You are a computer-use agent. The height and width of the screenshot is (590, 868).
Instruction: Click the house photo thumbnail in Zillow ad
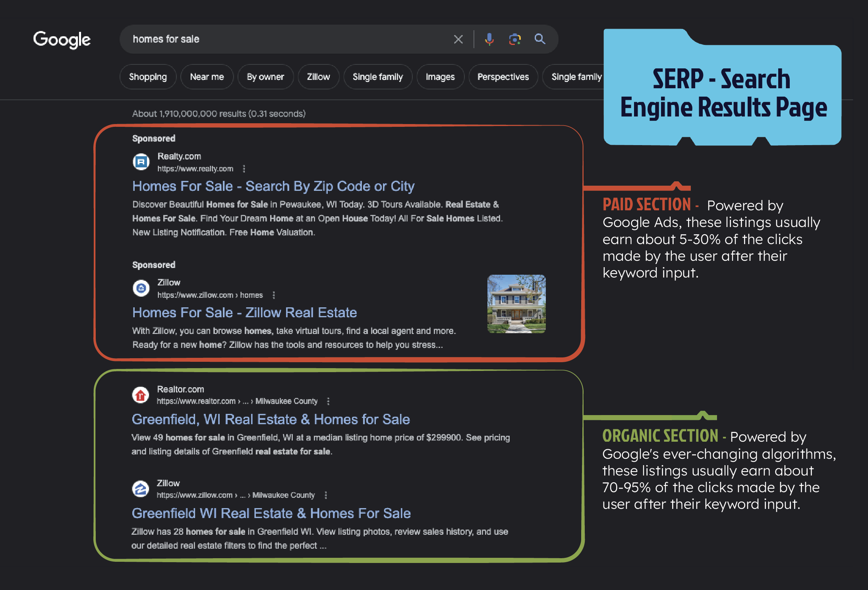pos(516,304)
